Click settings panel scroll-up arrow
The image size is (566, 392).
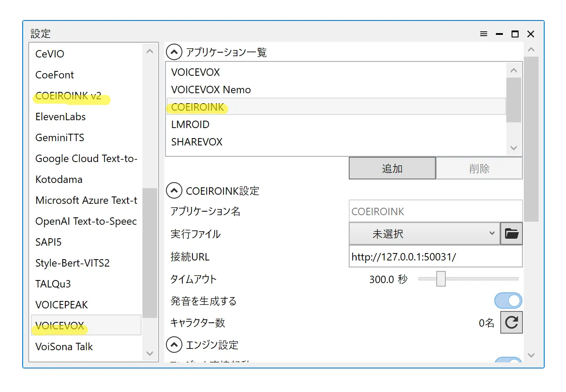tap(531, 50)
